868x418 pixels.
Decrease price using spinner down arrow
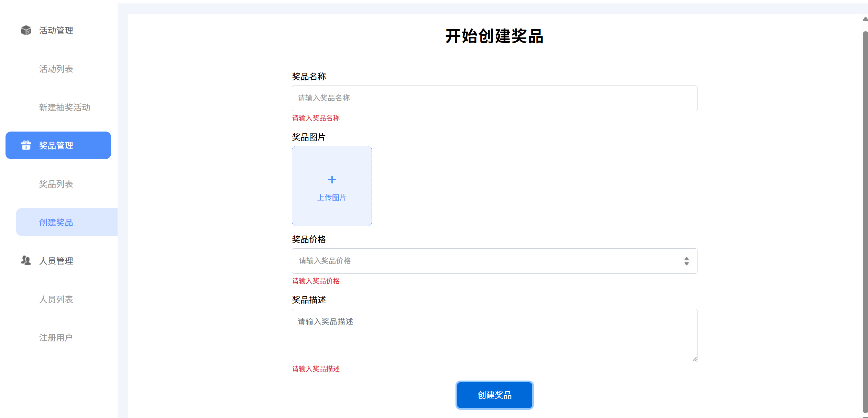click(686, 264)
